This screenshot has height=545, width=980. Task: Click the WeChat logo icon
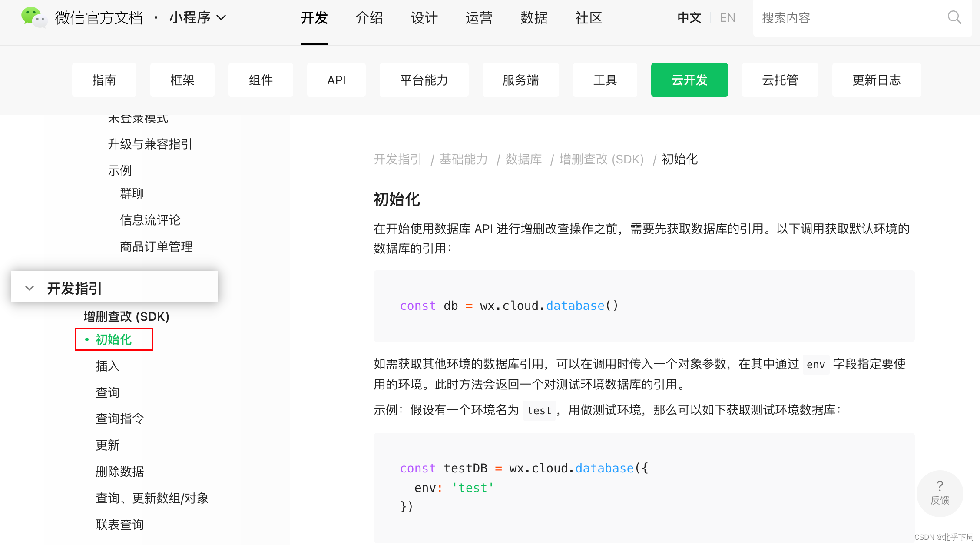pos(34,17)
